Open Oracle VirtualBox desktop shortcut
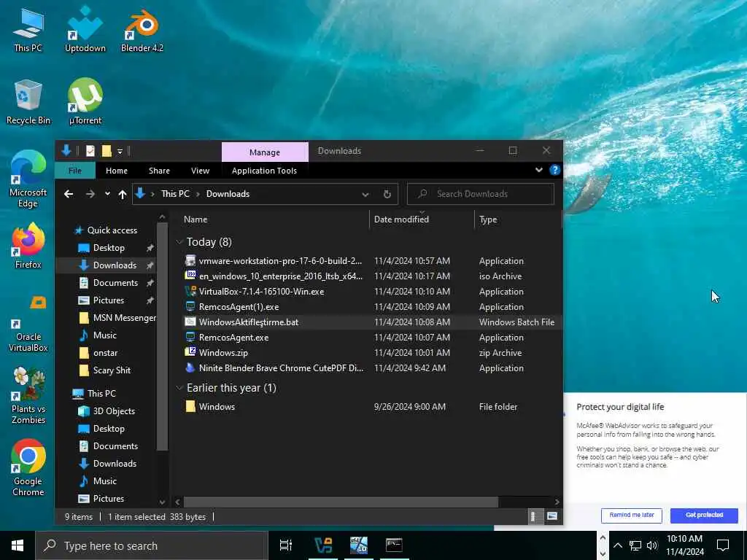747x560 pixels. pos(28,324)
